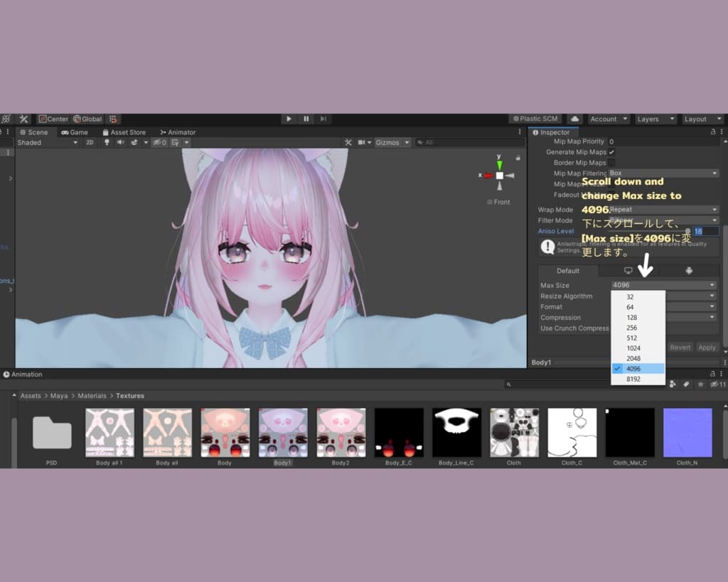Select the Cloth_N texture thumbnail
Image resolution: width=728 pixels, height=582 pixels.
click(x=687, y=436)
